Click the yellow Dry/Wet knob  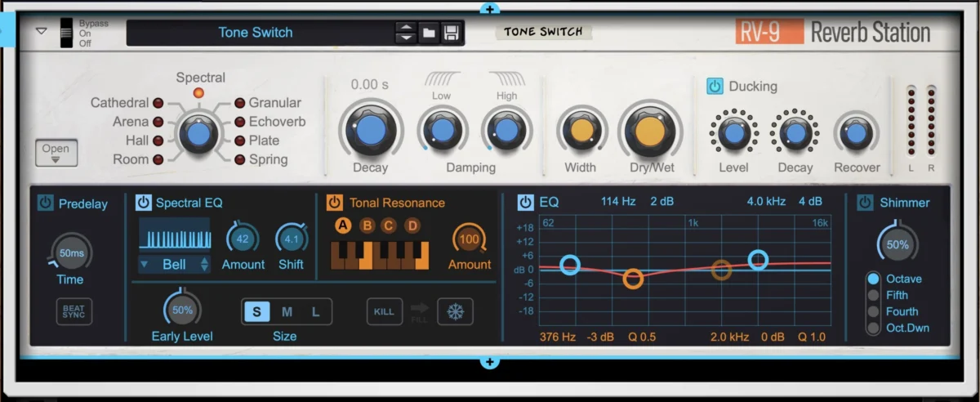650,130
